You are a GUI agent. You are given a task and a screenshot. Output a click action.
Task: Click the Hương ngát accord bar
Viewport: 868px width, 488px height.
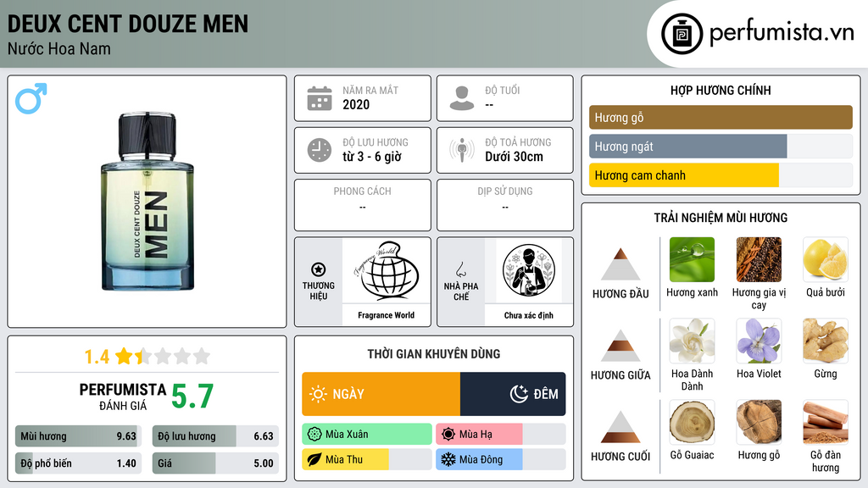(721, 147)
